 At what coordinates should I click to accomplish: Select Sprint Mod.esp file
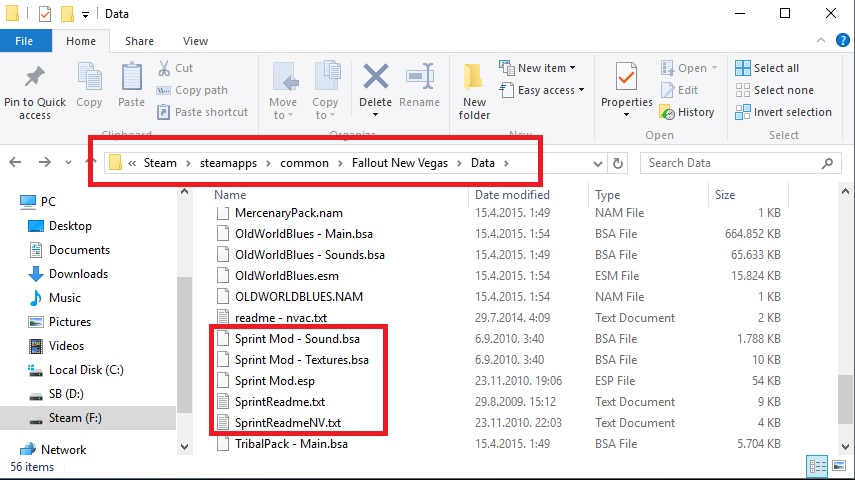(275, 381)
